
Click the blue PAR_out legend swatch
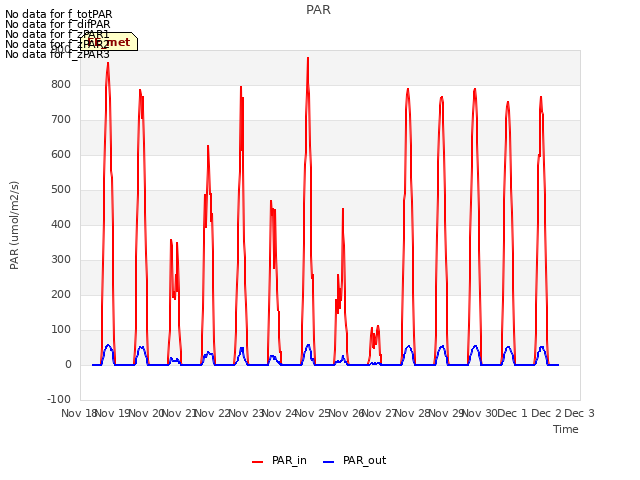[329, 462]
